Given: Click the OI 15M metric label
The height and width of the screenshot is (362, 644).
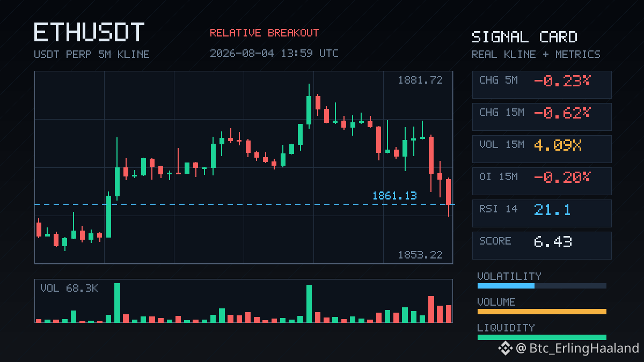Looking at the screenshot, I should pyautogui.click(x=499, y=177).
